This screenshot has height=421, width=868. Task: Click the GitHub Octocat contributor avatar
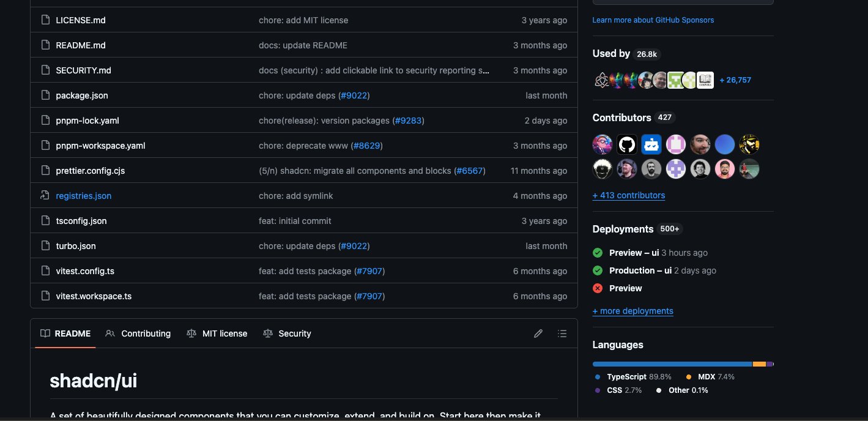pos(627,144)
